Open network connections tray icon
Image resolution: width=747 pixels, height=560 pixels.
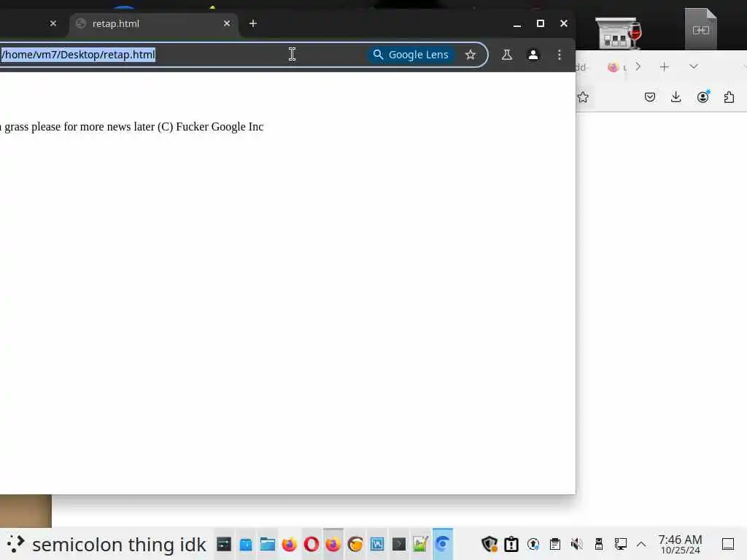[x=620, y=544]
